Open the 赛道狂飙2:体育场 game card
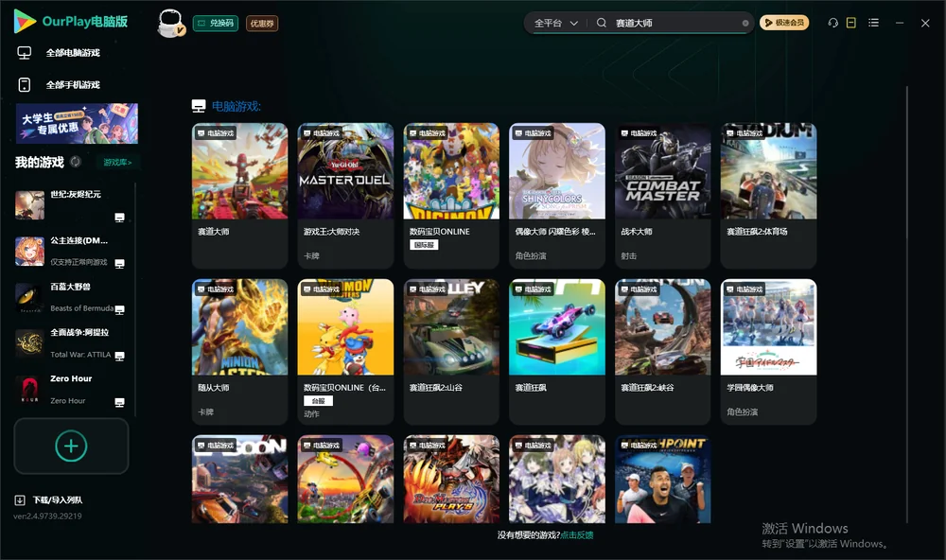Viewport: 946px width, 560px height. tap(768, 196)
